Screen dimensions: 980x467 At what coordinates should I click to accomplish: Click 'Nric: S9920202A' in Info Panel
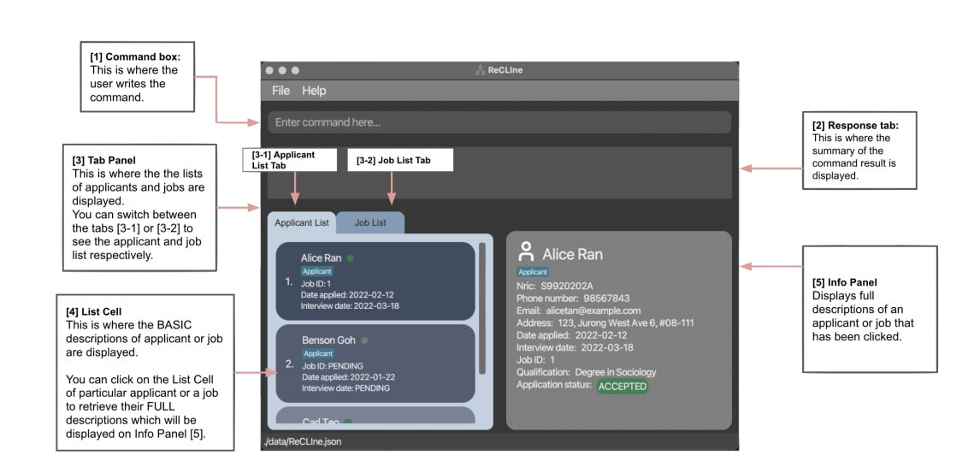pos(554,286)
